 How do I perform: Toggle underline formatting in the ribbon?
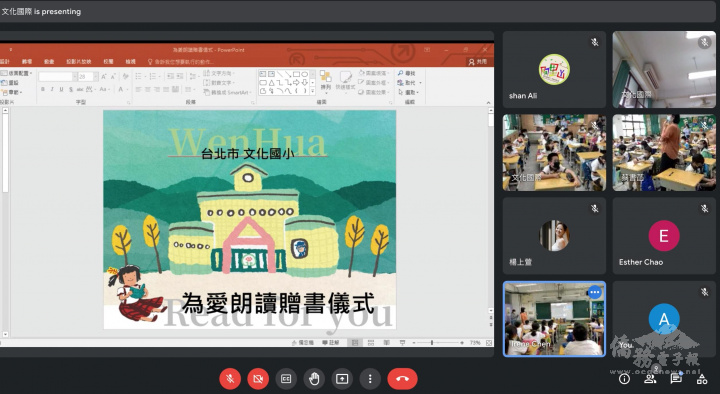pyautogui.click(x=61, y=89)
